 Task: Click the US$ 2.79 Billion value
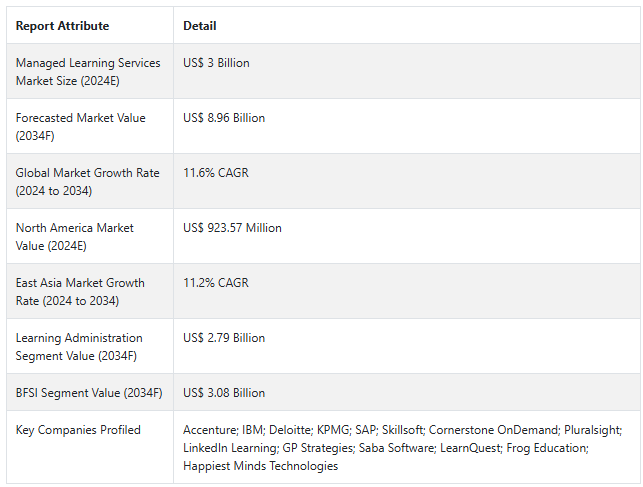[224, 338]
